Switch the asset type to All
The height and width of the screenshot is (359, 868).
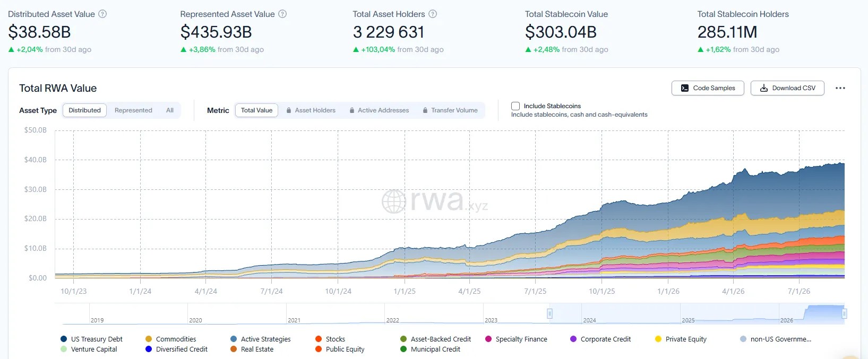pos(170,110)
